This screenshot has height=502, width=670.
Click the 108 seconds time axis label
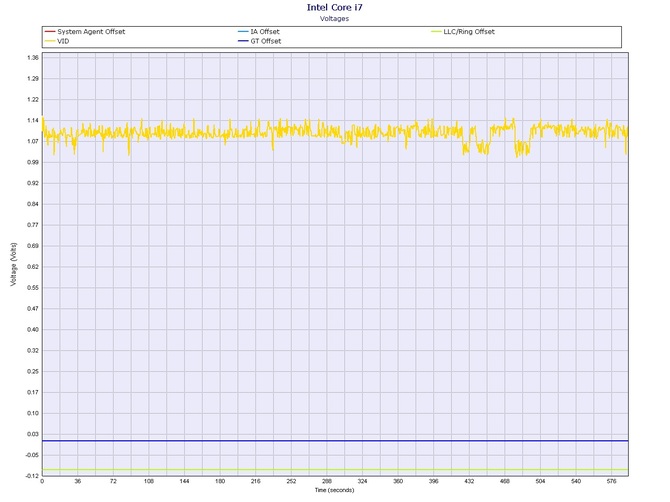149,481
